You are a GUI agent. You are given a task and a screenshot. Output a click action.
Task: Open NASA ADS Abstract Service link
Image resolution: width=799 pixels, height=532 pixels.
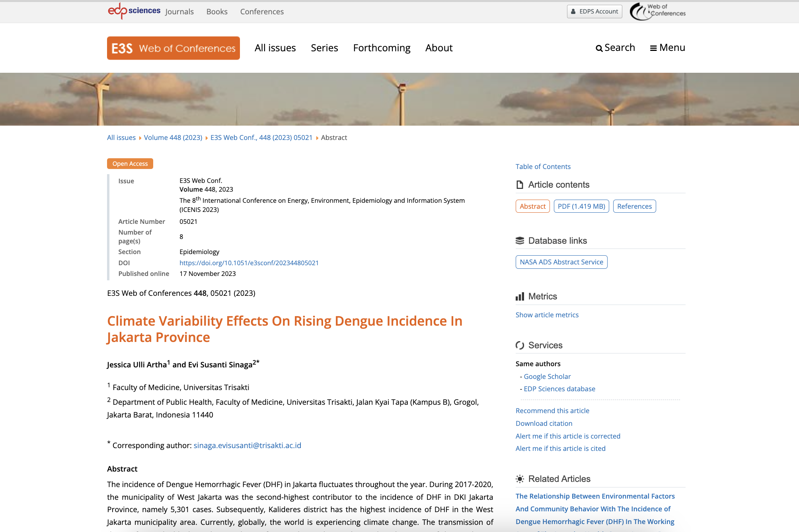click(561, 262)
